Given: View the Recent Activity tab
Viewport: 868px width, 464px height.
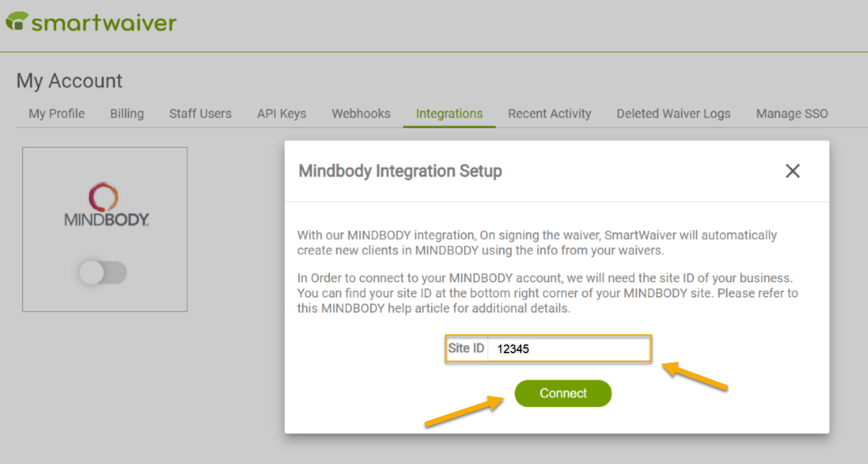Looking at the screenshot, I should [550, 114].
